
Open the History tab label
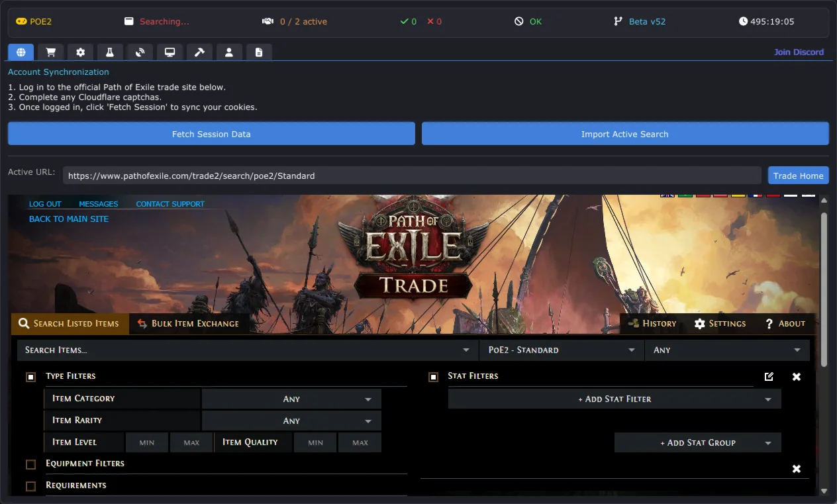(x=660, y=323)
